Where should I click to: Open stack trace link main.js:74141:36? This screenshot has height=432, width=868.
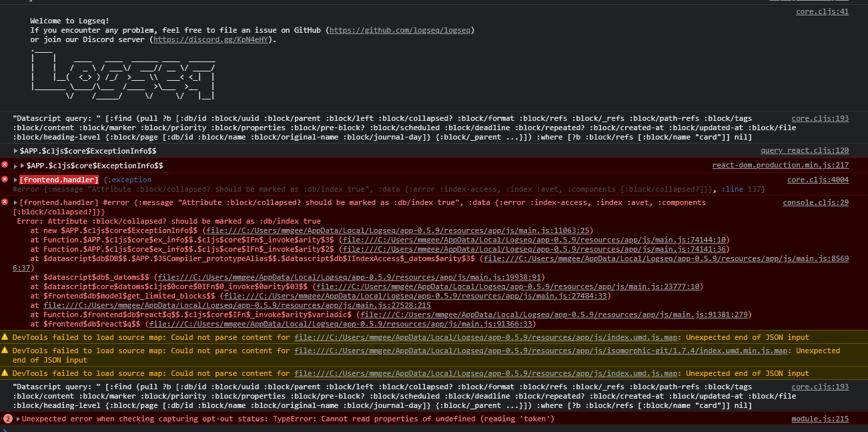534,249
